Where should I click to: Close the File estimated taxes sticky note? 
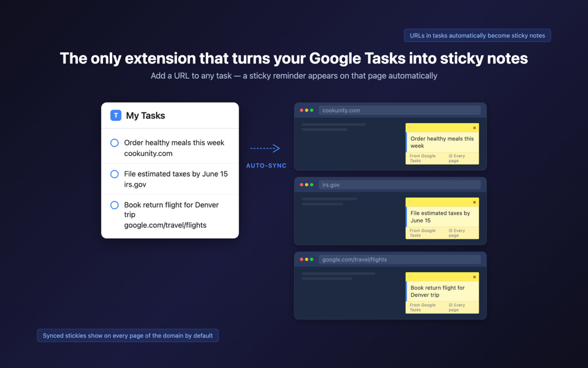click(x=475, y=203)
